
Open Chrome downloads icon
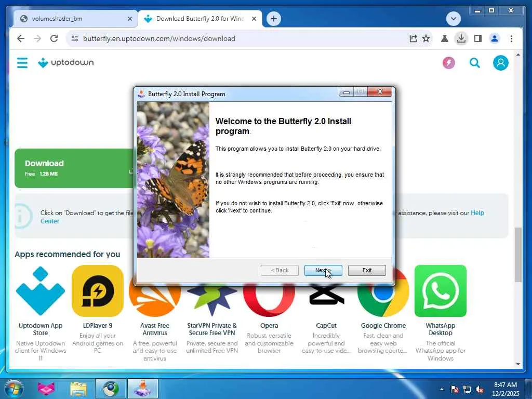click(461, 38)
